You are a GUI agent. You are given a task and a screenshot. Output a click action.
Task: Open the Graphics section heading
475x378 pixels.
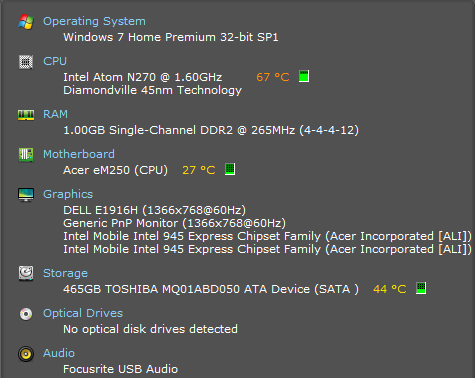pos(68,194)
